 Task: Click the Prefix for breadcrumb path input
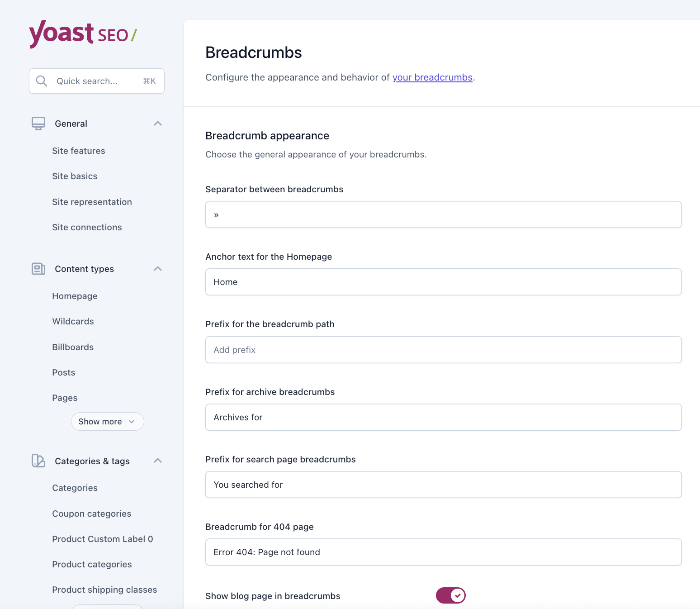click(443, 350)
